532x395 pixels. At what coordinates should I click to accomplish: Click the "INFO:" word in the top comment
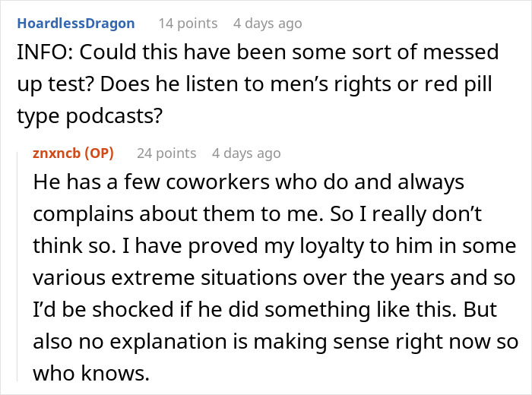coord(42,53)
